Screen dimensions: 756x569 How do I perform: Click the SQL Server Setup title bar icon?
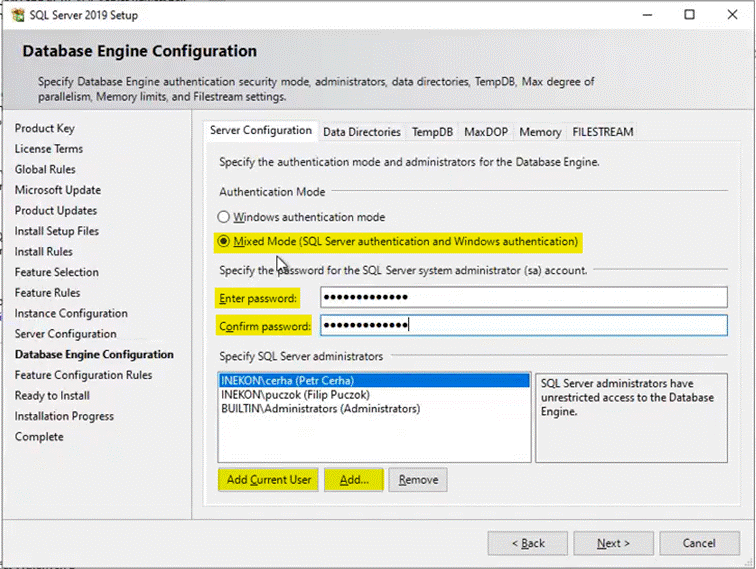click(x=18, y=15)
